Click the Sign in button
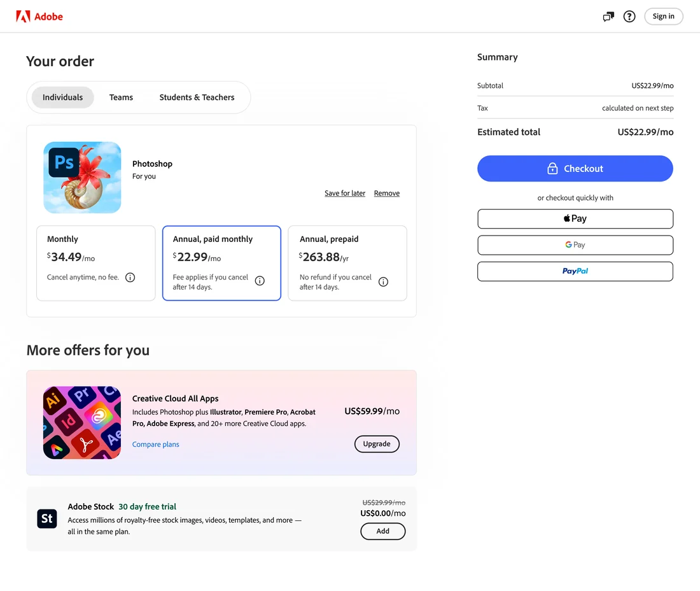This screenshot has width=700, height=591. pos(663,17)
